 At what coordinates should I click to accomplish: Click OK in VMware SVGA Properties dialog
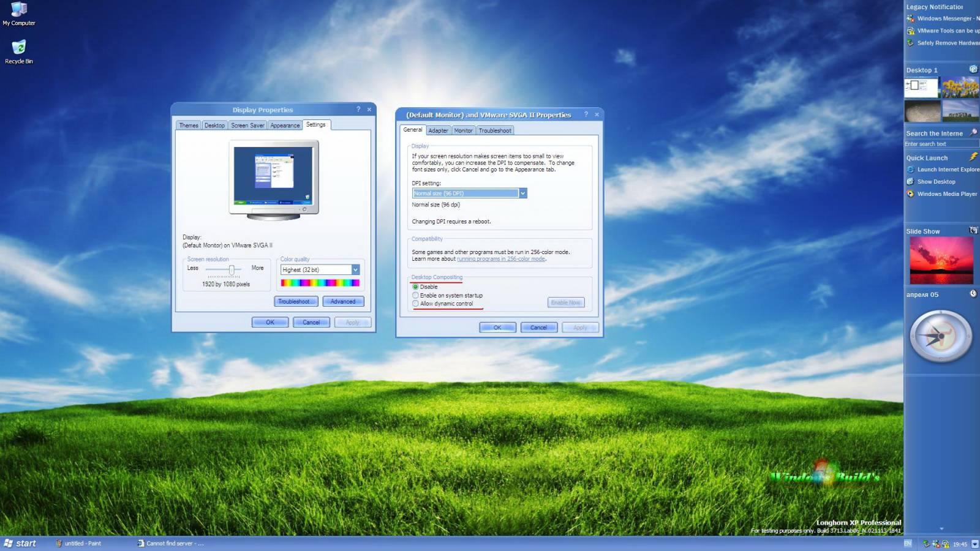[x=497, y=328]
